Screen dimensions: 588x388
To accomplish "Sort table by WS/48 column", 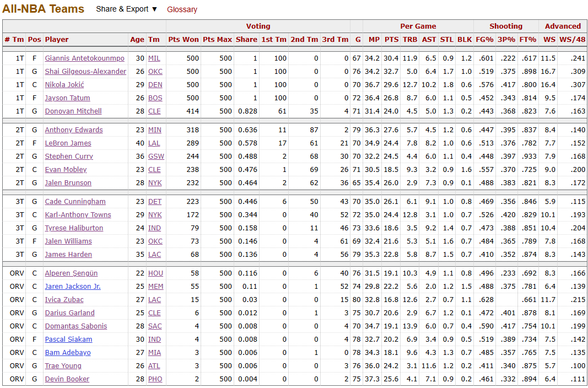I will point(572,39).
